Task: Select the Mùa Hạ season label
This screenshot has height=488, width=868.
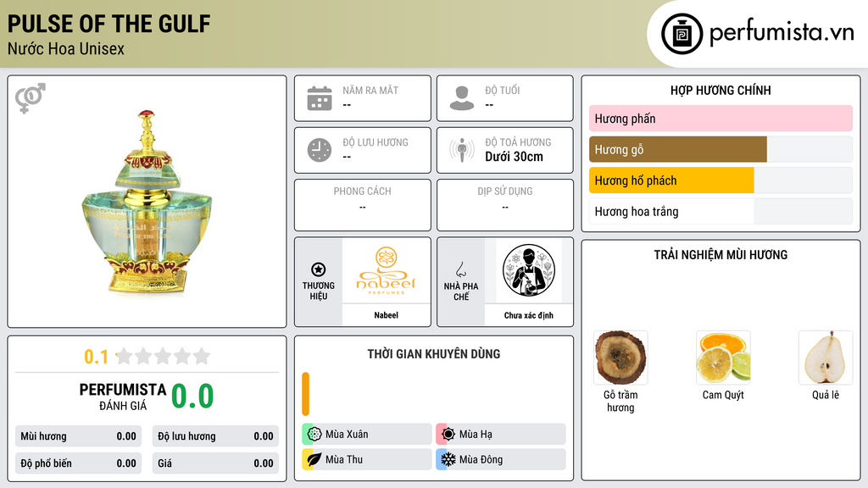Action: (x=476, y=435)
